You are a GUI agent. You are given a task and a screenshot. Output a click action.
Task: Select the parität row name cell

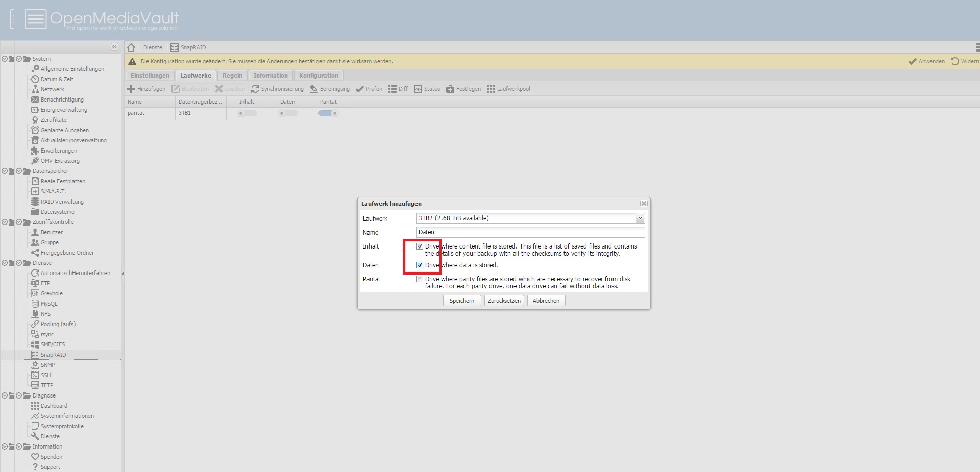[x=150, y=113]
